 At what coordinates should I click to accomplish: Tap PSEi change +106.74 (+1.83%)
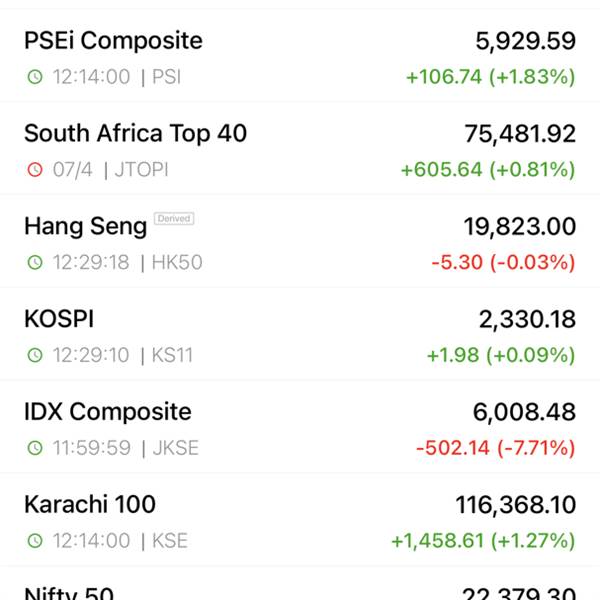pos(491,77)
